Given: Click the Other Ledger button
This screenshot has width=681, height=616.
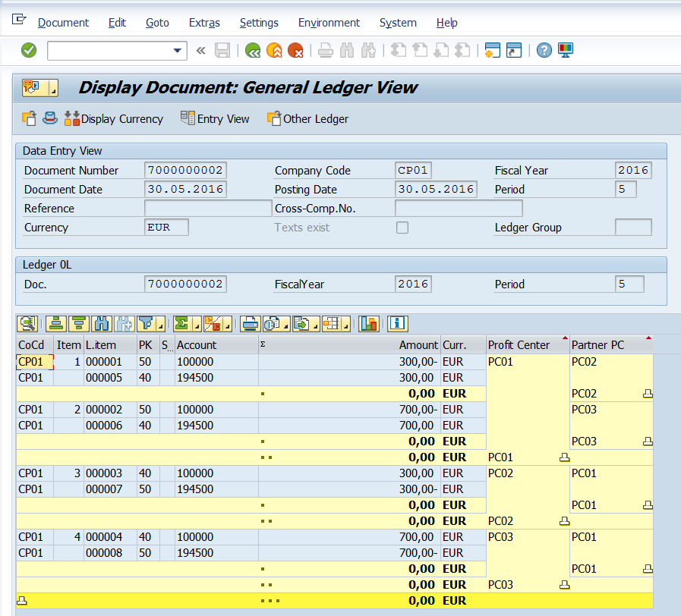Looking at the screenshot, I should [x=307, y=118].
